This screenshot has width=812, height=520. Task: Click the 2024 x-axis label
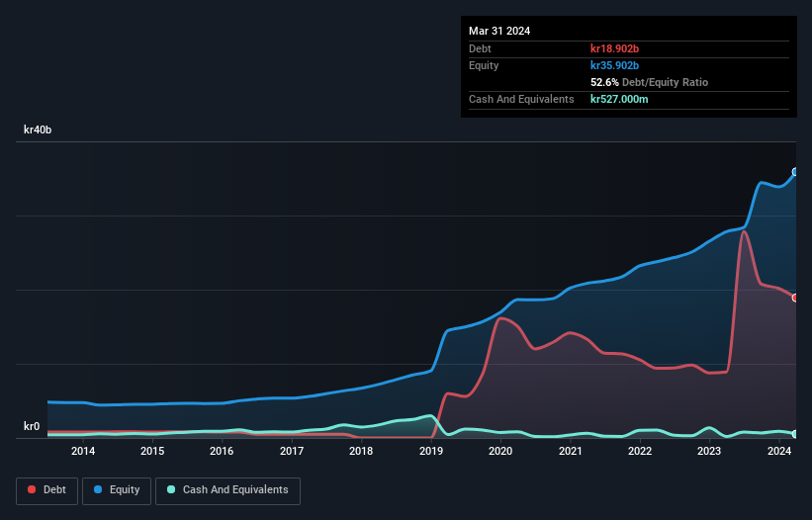778,451
